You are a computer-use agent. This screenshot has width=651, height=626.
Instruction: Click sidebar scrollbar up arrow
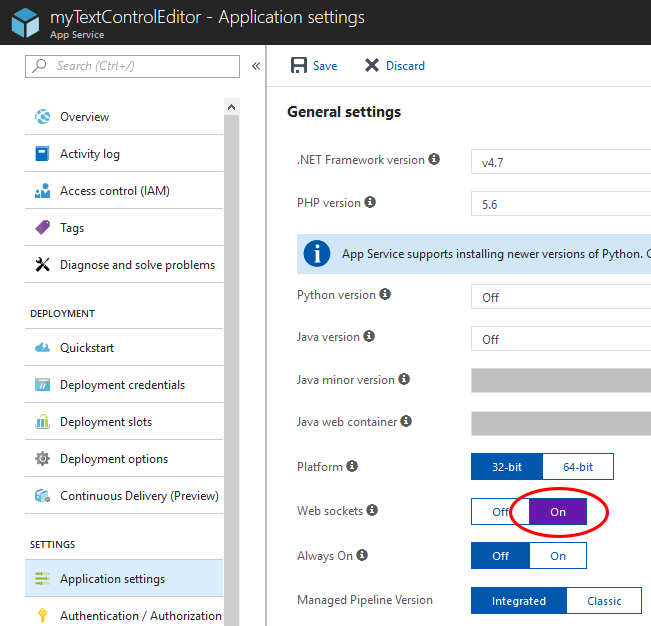pos(231,107)
